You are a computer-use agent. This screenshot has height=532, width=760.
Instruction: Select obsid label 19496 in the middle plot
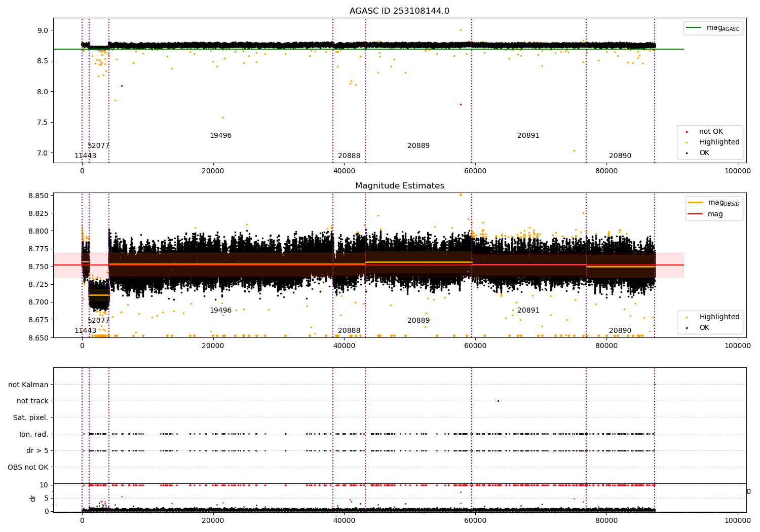[x=220, y=311]
